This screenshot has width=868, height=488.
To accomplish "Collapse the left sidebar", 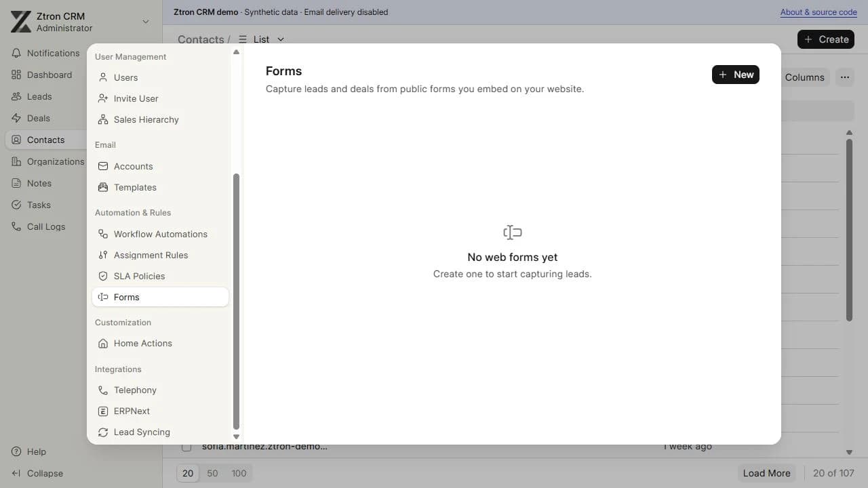I will [45, 473].
